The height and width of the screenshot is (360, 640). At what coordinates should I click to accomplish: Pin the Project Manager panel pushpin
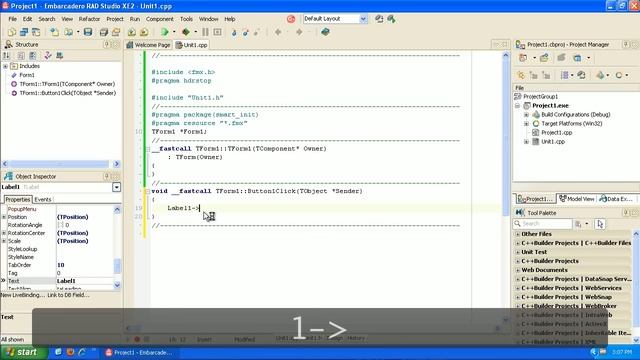(626, 44)
